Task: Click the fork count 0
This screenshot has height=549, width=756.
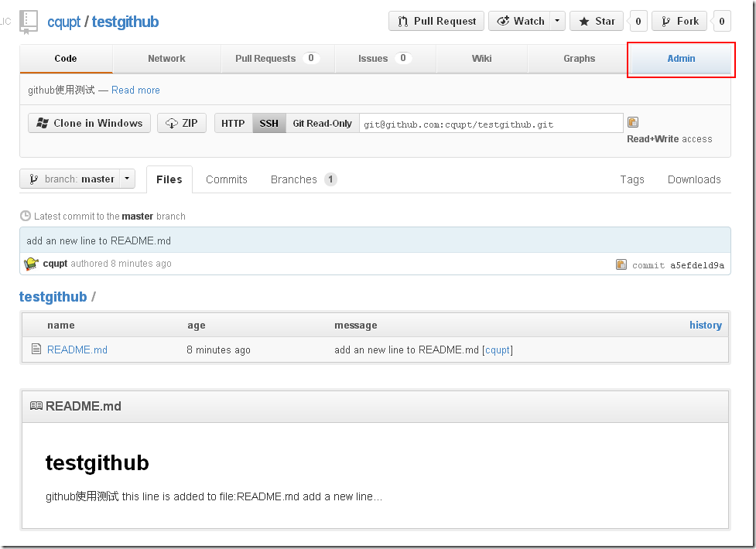Action: 721,21
